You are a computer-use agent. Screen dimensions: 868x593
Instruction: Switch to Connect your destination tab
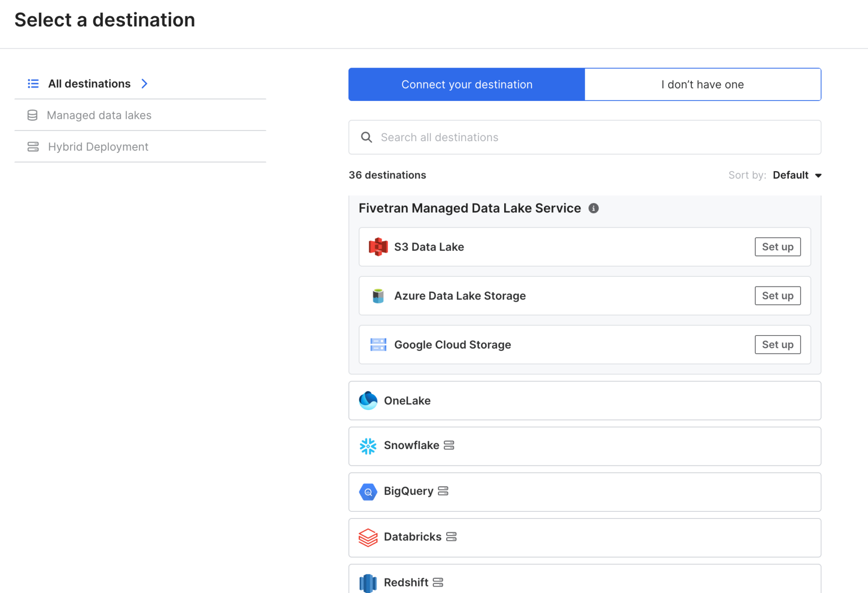click(466, 84)
